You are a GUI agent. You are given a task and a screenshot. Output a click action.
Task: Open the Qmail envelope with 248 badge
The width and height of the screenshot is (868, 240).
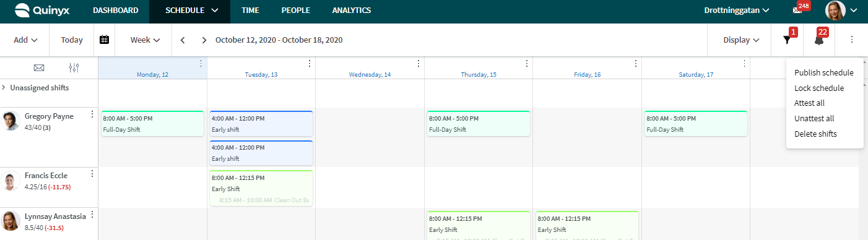click(797, 11)
